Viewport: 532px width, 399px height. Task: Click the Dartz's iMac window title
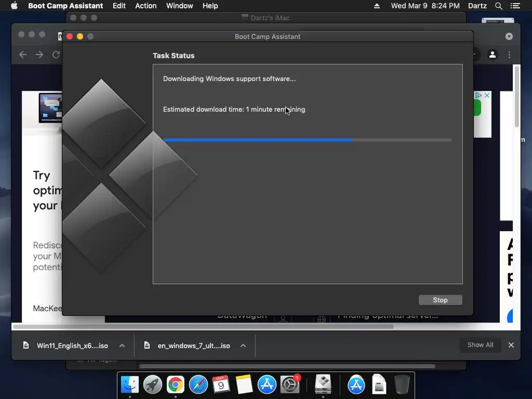270,18
